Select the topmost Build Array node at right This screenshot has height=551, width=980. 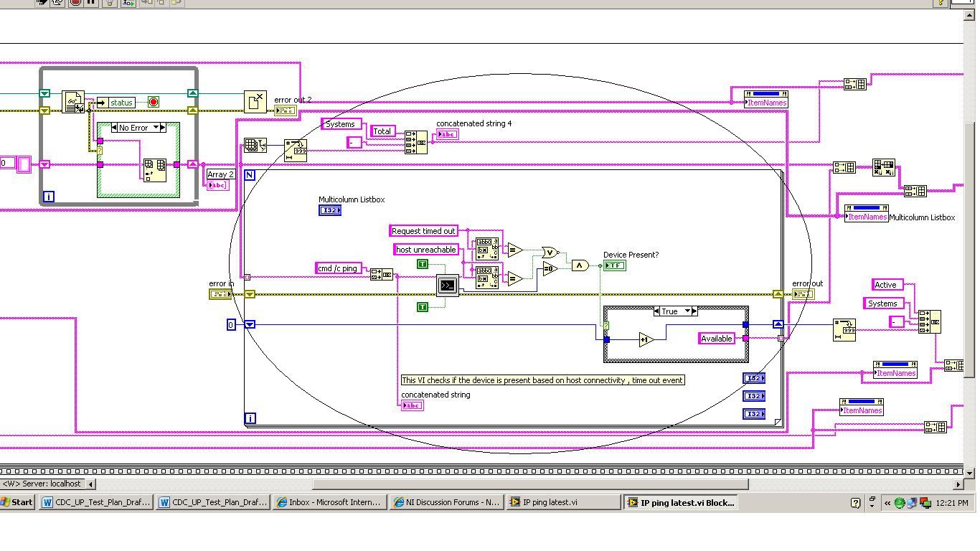point(854,84)
